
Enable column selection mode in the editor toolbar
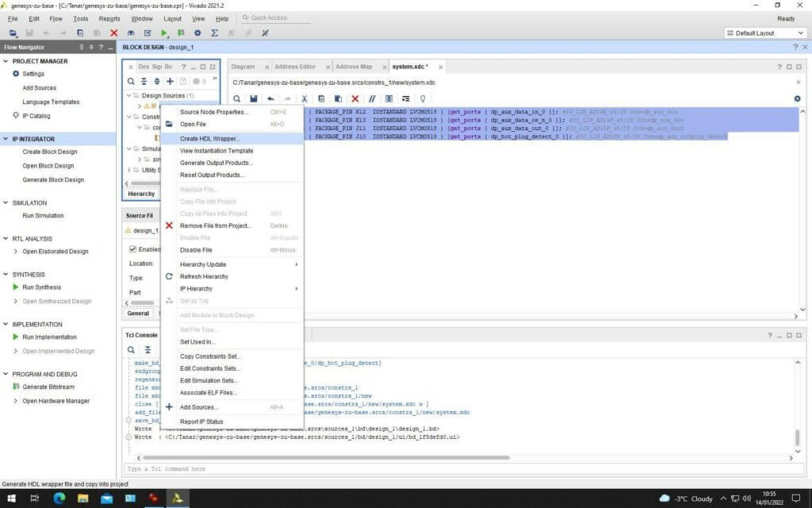tap(387, 98)
